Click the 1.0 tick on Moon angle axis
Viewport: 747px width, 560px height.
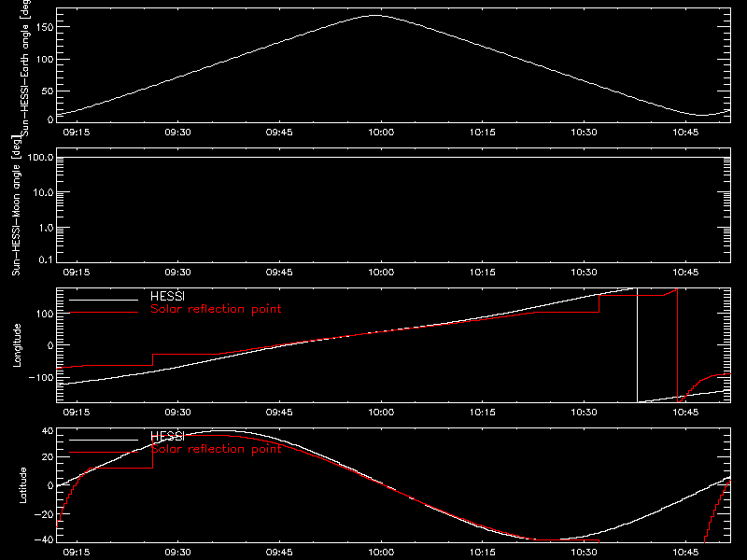tap(46, 228)
